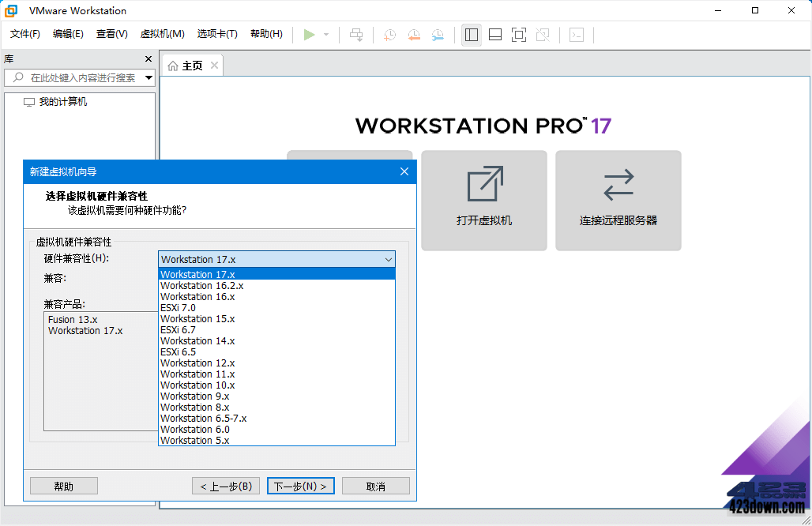
Task: Power on the virtual machine with green play icon
Action: 310,34
